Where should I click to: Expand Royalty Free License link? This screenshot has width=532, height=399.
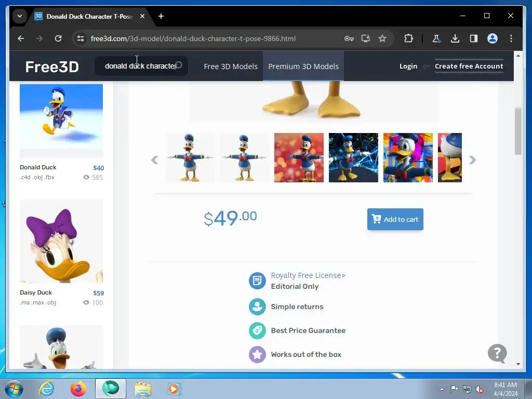[x=308, y=275]
